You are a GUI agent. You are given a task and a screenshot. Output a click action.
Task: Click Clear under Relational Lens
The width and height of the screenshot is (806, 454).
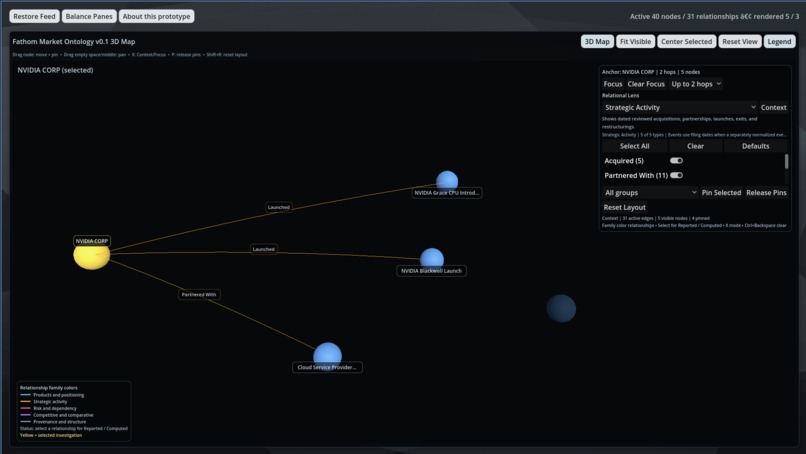(x=695, y=146)
